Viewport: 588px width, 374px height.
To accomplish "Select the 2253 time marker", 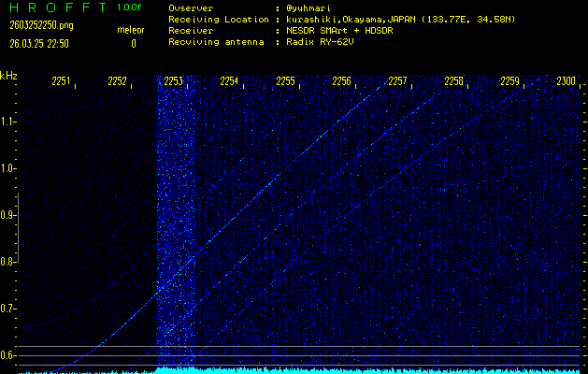I will (174, 82).
